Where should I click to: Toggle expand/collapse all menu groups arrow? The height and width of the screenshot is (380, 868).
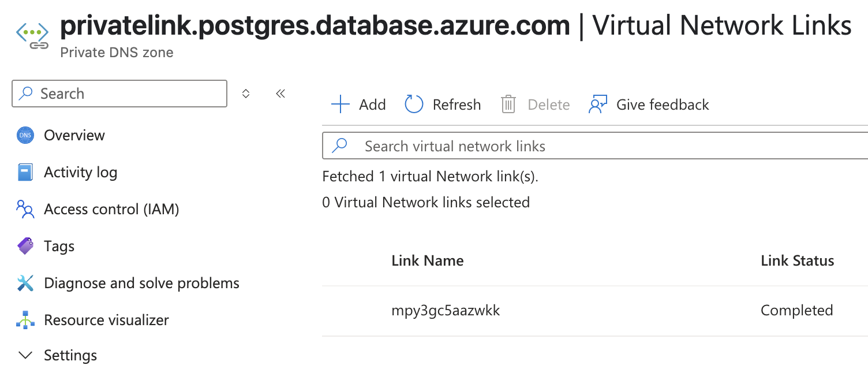pos(246,94)
